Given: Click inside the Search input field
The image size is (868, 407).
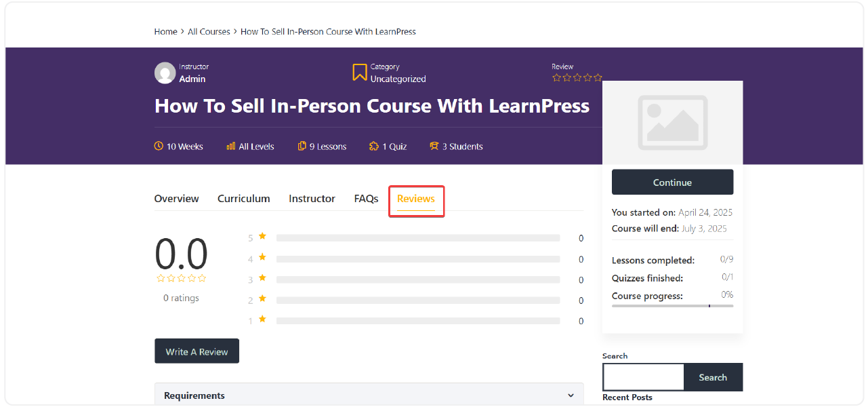Looking at the screenshot, I should 642,377.
